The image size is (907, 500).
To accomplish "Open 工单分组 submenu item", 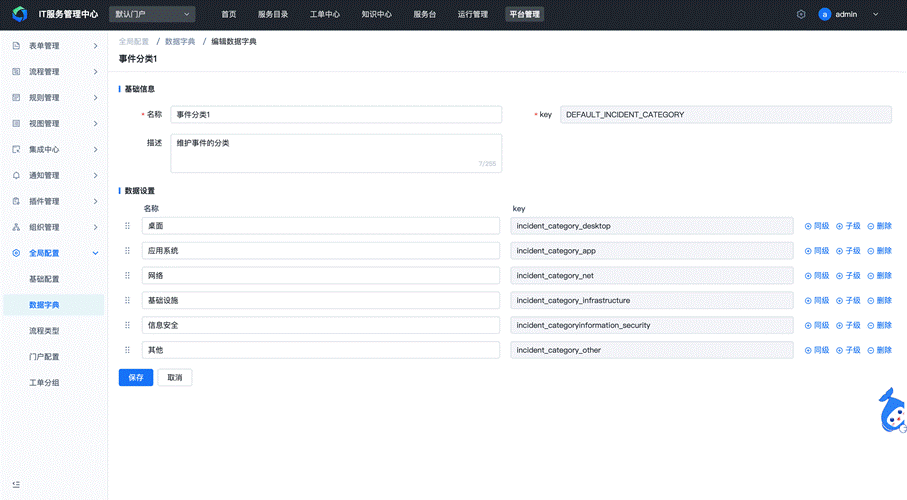I will [45, 383].
